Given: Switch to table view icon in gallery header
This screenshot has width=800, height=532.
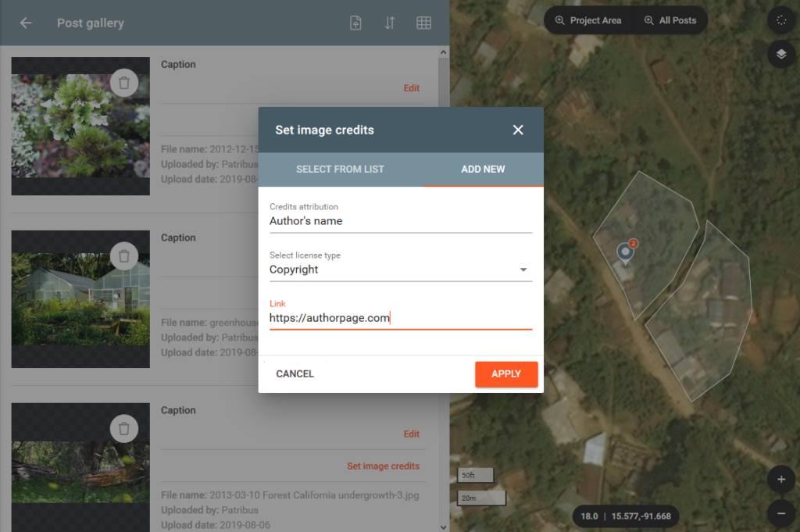Looking at the screenshot, I should (x=423, y=23).
